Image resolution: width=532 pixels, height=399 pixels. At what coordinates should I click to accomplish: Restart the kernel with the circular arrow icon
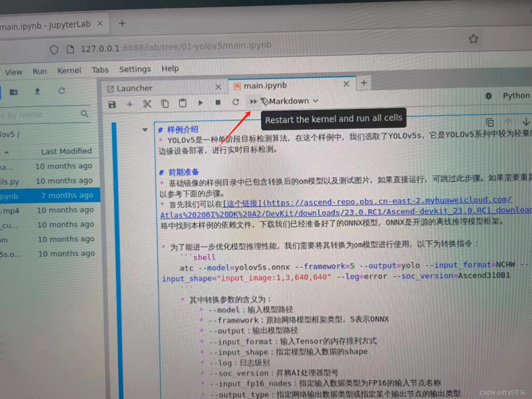(236, 102)
